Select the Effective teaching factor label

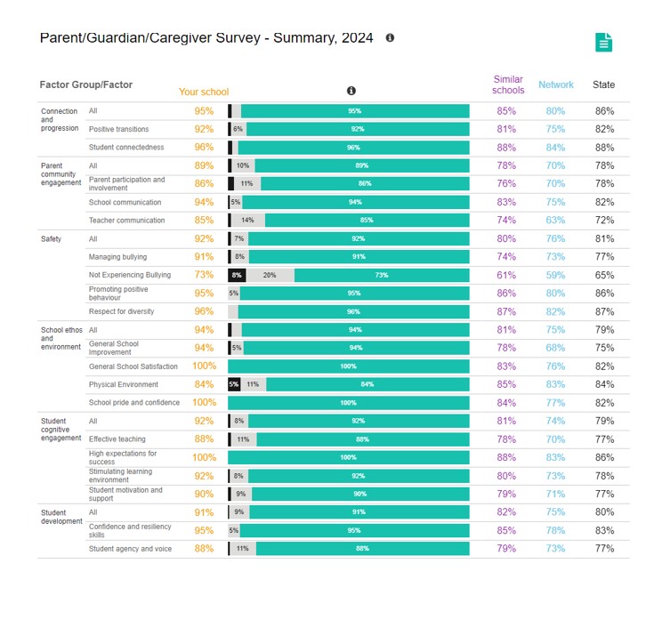coord(117,439)
